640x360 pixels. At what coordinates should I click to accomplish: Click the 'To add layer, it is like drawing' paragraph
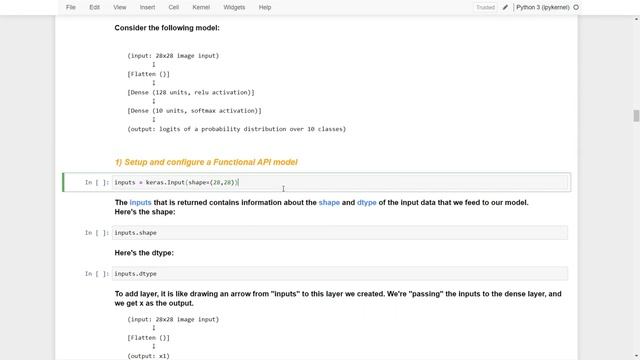[x=338, y=298]
